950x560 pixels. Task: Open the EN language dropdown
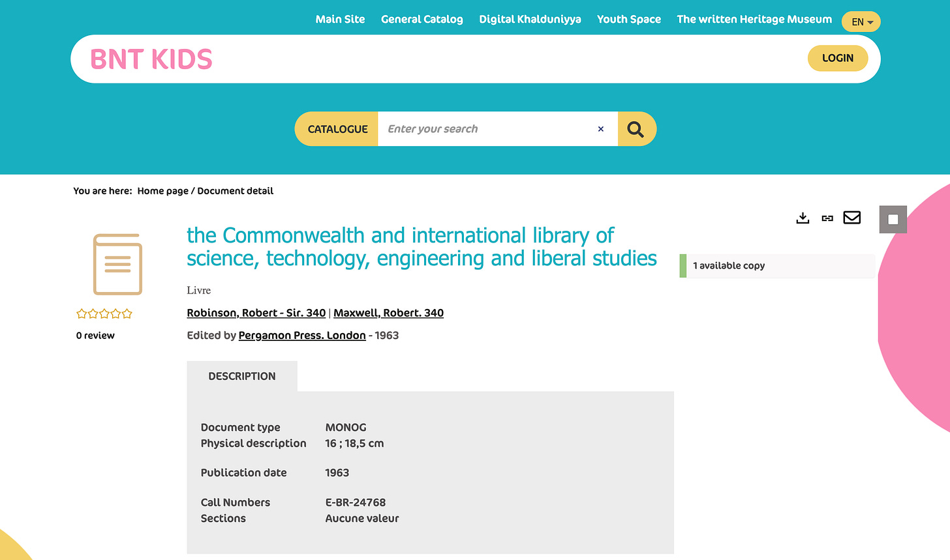(x=861, y=22)
